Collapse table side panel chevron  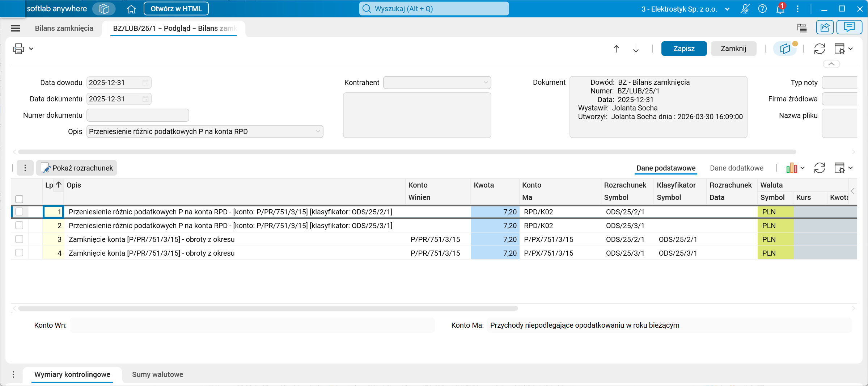coord(853,191)
